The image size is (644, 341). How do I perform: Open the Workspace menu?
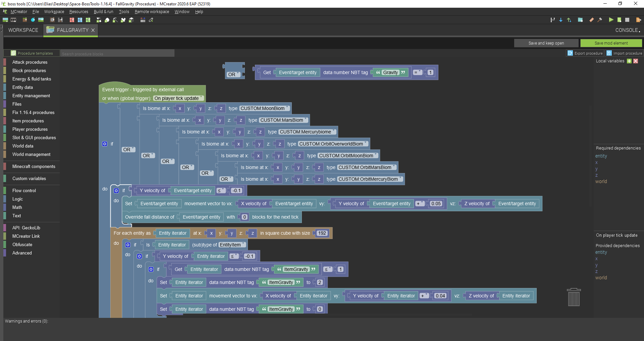tap(54, 11)
